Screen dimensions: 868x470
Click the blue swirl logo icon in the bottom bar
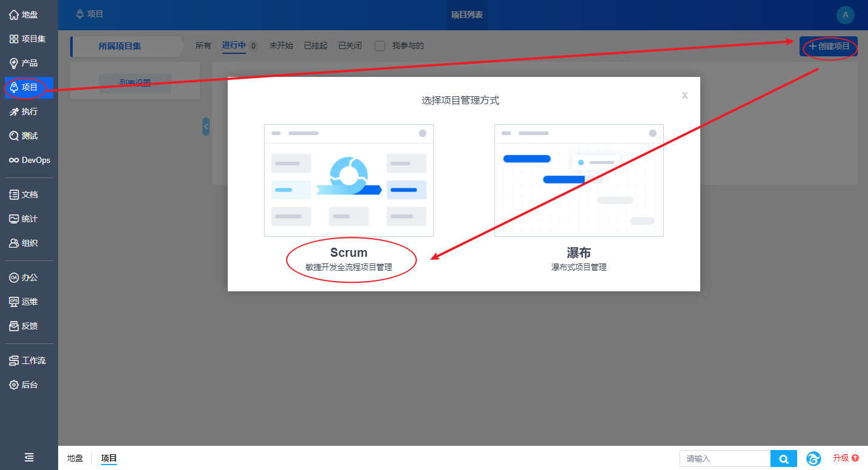[813, 458]
